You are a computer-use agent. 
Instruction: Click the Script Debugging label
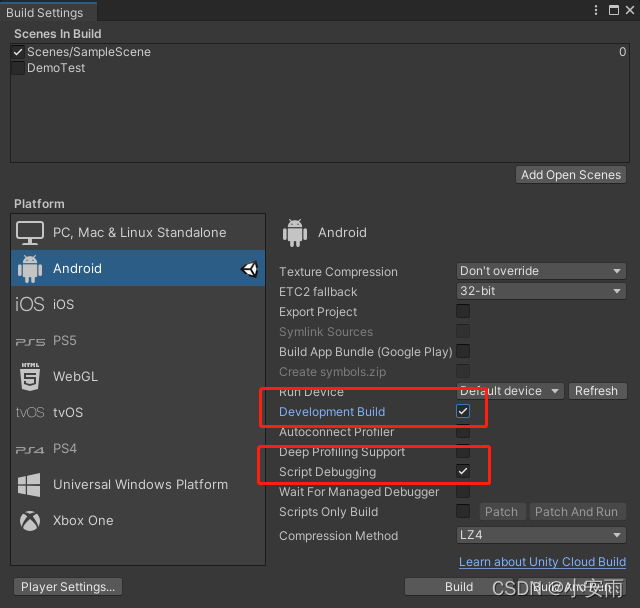pos(327,472)
